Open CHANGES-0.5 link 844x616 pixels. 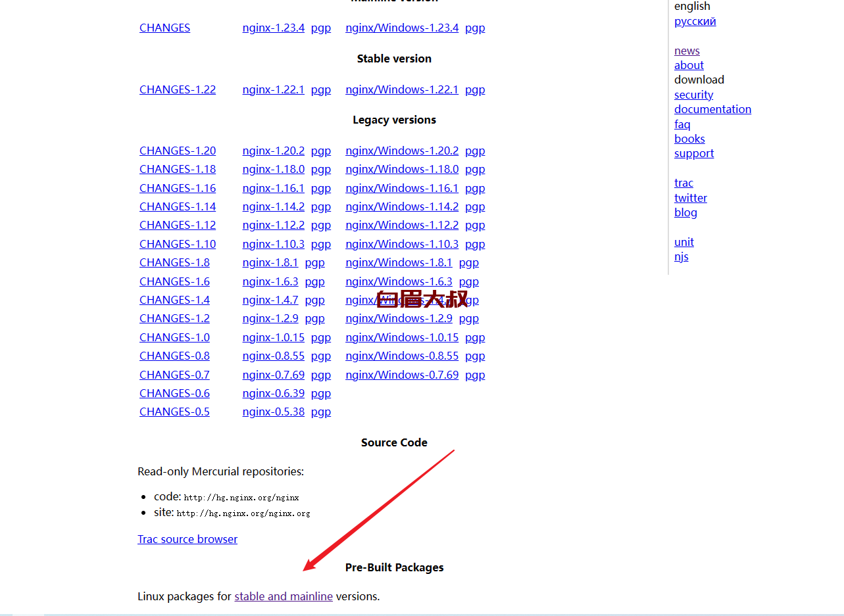[174, 412]
